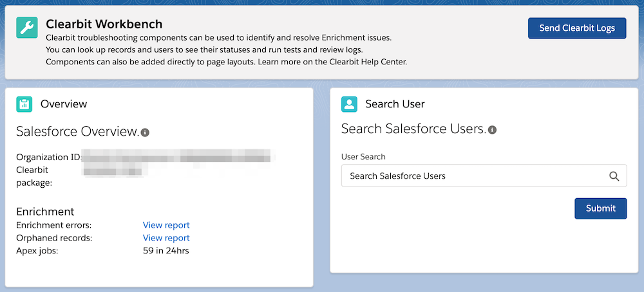Screen dimensions: 644x292
Task: View report for Orphaned records
Action: (x=166, y=238)
